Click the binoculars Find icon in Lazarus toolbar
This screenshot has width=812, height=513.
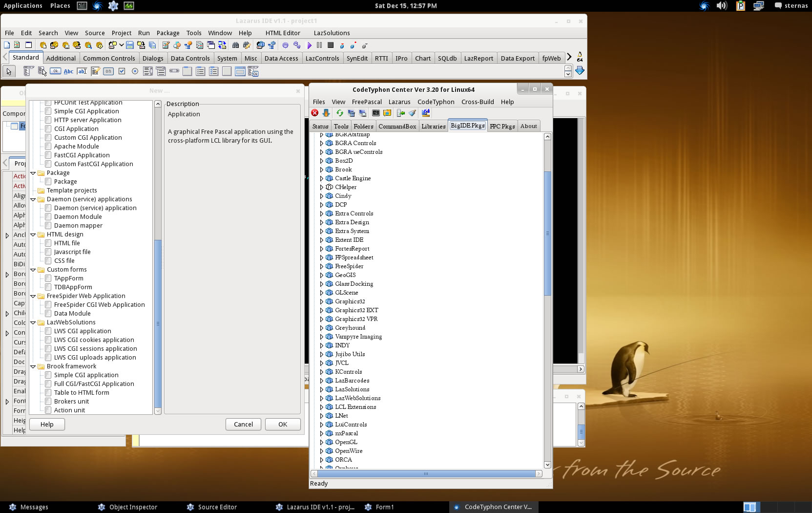(235, 45)
